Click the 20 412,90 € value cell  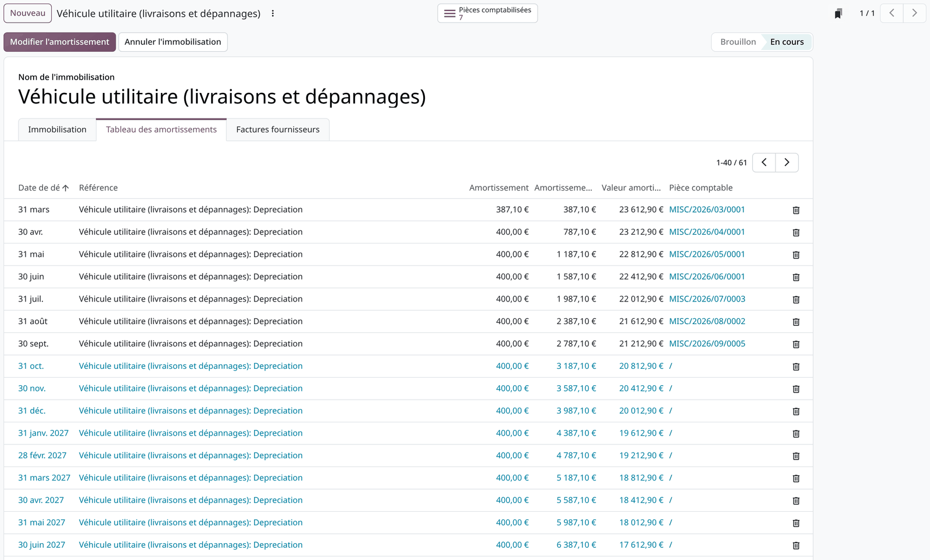(x=641, y=389)
